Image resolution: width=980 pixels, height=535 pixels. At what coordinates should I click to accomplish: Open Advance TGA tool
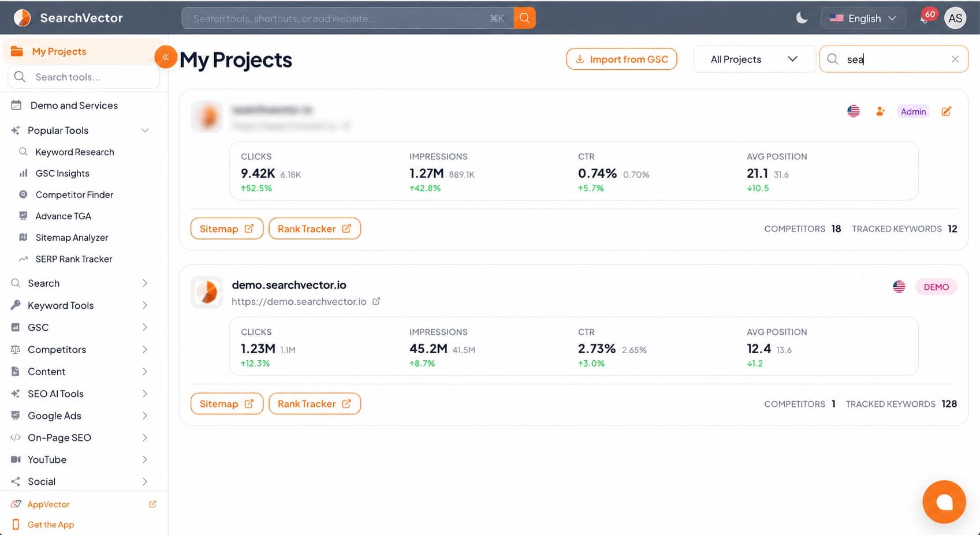click(63, 216)
